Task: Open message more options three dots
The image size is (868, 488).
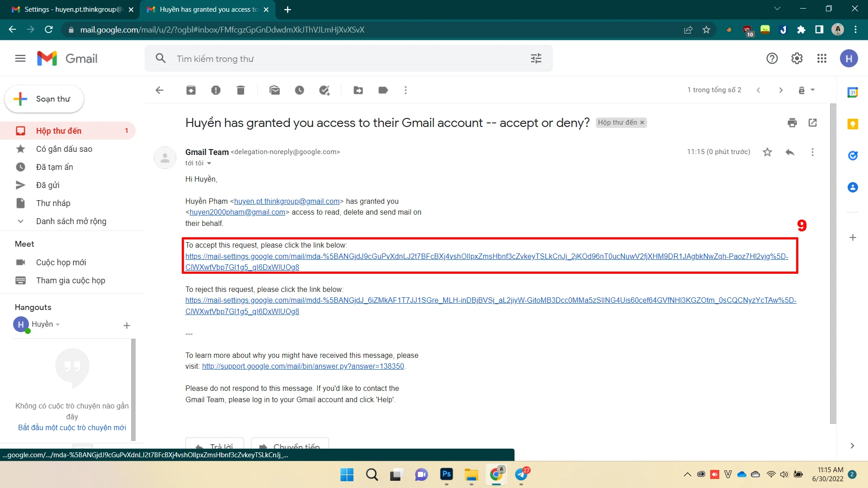Action: pyautogui.click(x=812, y=152)
